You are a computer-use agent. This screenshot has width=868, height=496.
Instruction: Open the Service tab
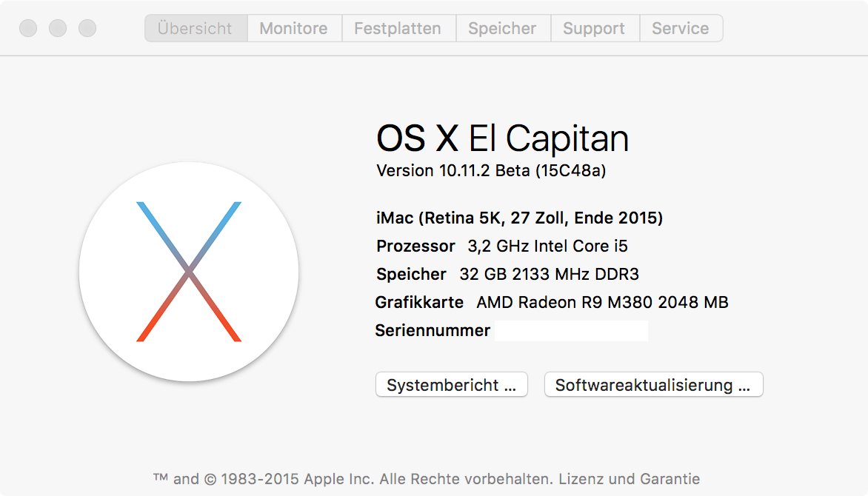pos(680,29)
